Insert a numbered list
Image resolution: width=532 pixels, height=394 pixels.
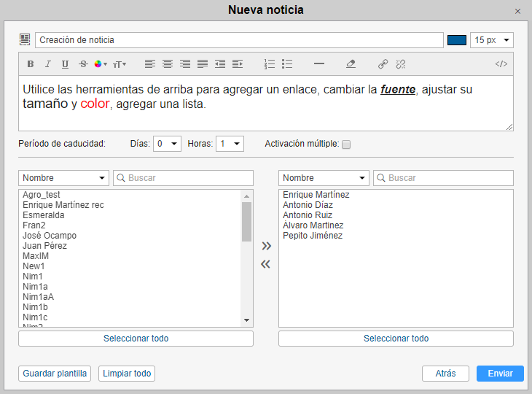270,64
